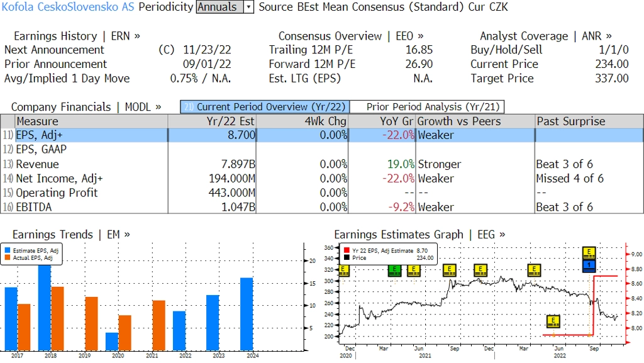Click the dropdown arrow next to Annuals
Screen dimensions: 644x363
tap(248, 7)
